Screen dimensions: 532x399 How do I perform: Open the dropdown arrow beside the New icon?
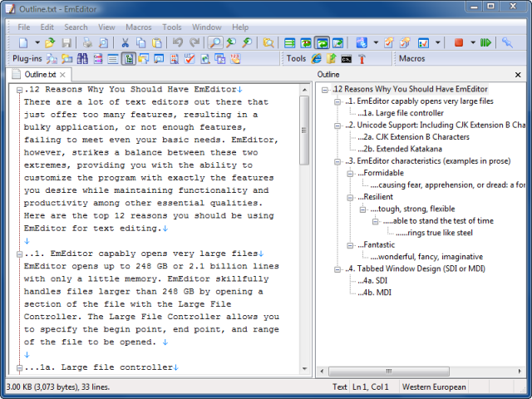click(37, 42)
